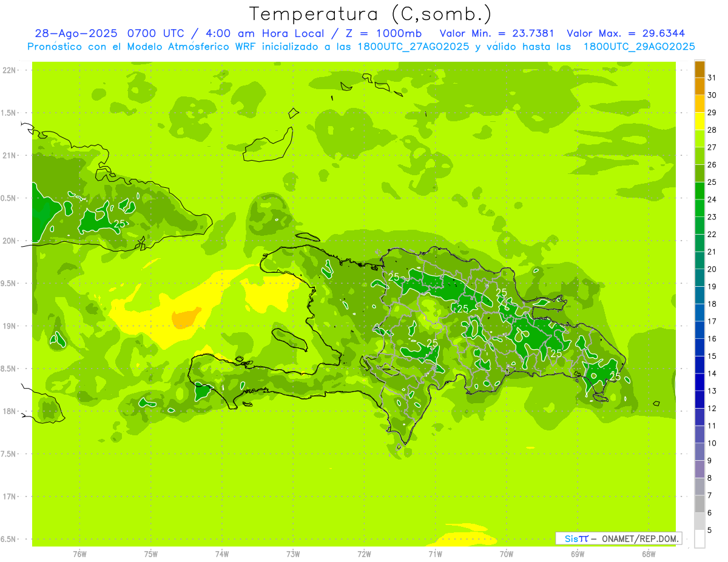
Task: Click the date text '28-Ago-2025'
Action: pos(77,33)
